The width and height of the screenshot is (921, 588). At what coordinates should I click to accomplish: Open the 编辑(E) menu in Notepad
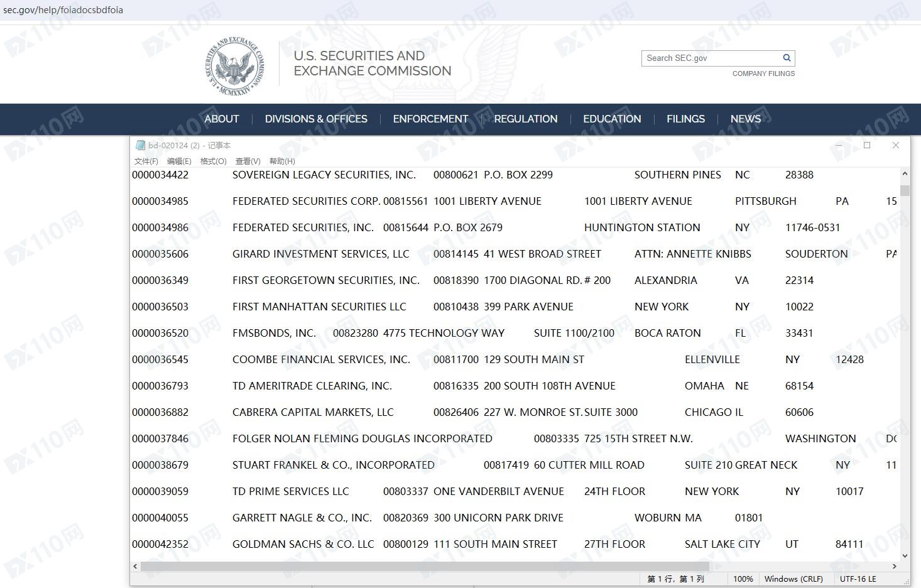coord(179,161)
